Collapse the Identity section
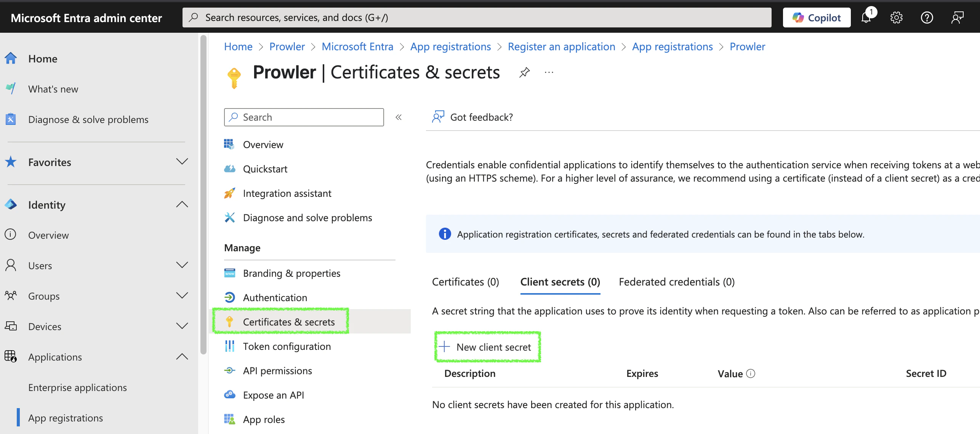Screen dimensions: 980x434 click(182, 204)
